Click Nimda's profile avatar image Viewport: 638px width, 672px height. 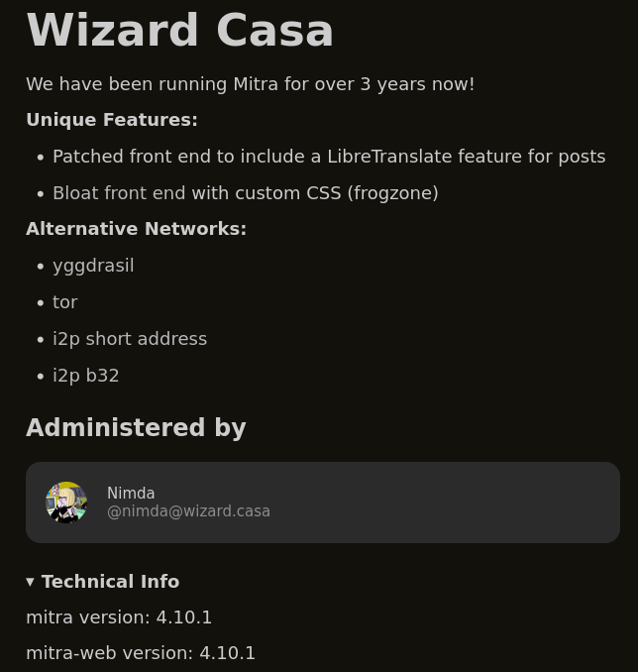point(66,503)
